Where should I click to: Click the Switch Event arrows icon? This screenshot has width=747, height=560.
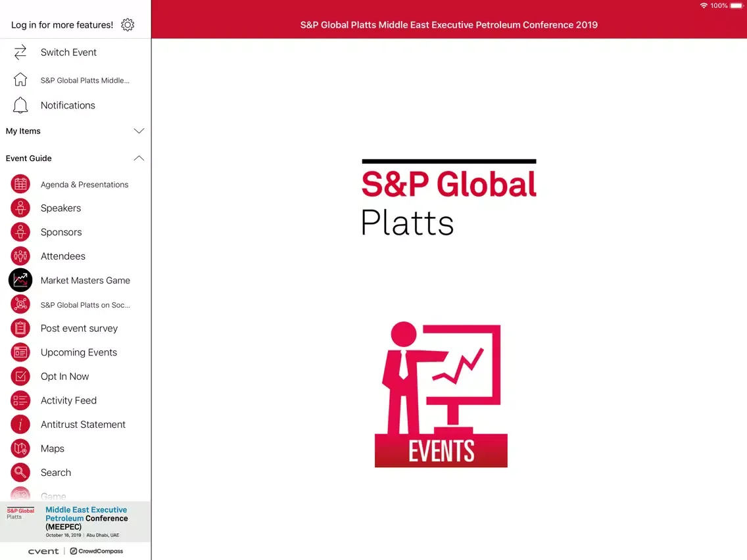point(20,53)
